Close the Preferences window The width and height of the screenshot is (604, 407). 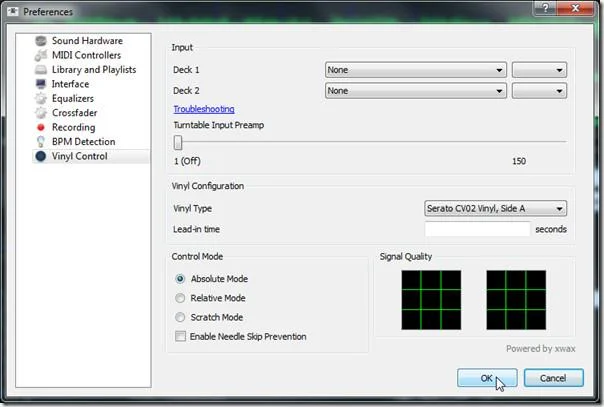click(575, 8)
